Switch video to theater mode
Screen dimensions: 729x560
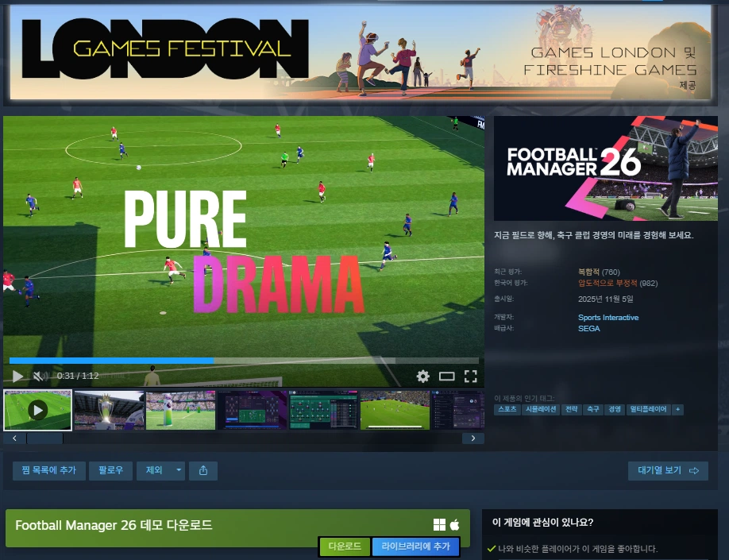pyautogui.click(x=446, y=377)
